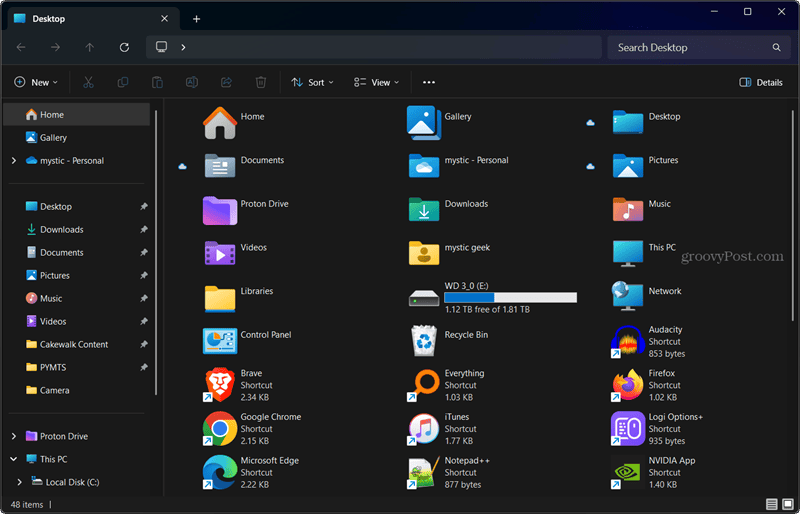Click the Refresh button
Viewport: 800px width, 514px height.
(124, 47)
